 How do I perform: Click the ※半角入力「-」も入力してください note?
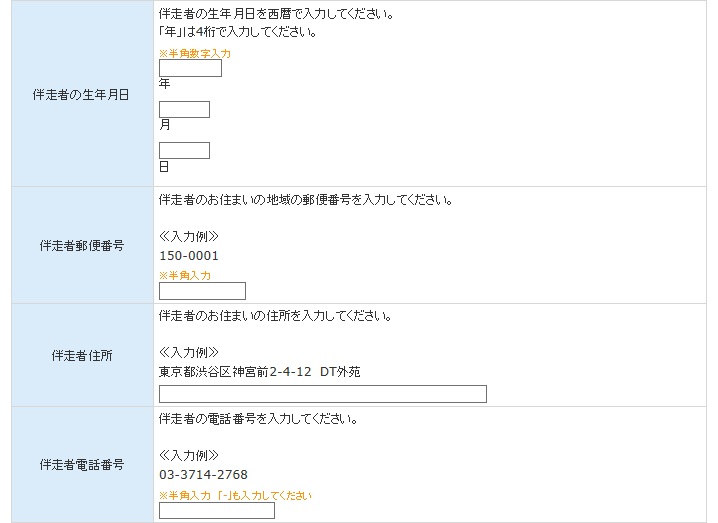click(235, 496)
